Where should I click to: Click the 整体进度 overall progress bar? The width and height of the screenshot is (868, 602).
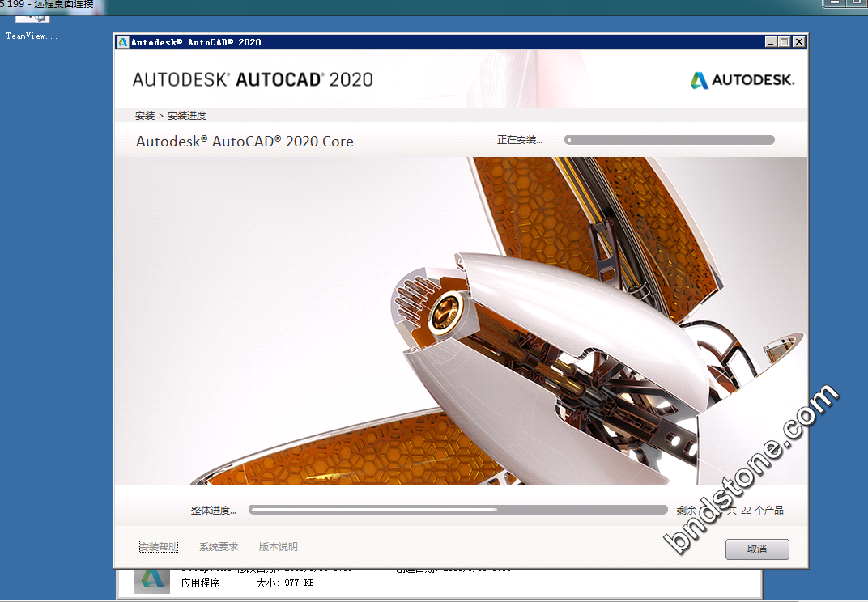pyautogui.click(x=457, y=510)
